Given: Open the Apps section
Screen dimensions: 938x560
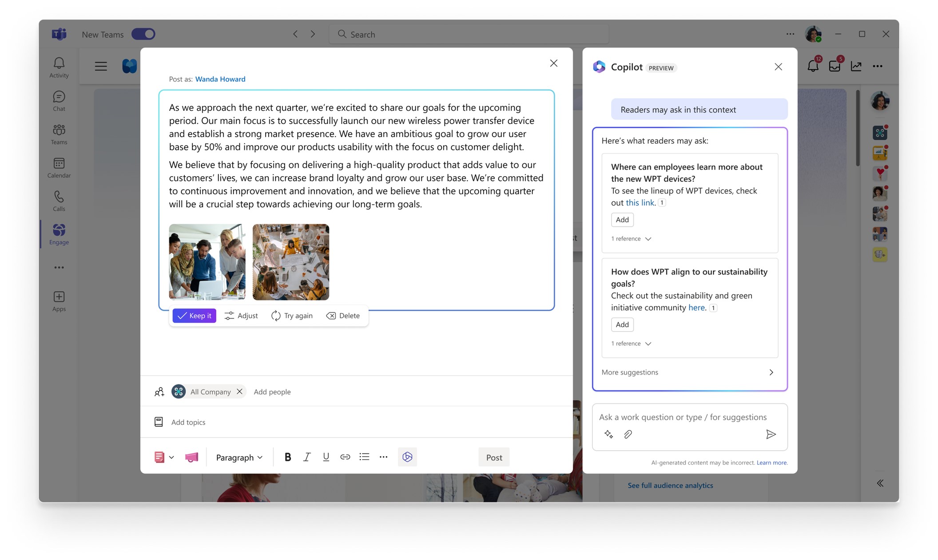Looking at the screenshot, I should pyautogui.click(x=58, y=300).
